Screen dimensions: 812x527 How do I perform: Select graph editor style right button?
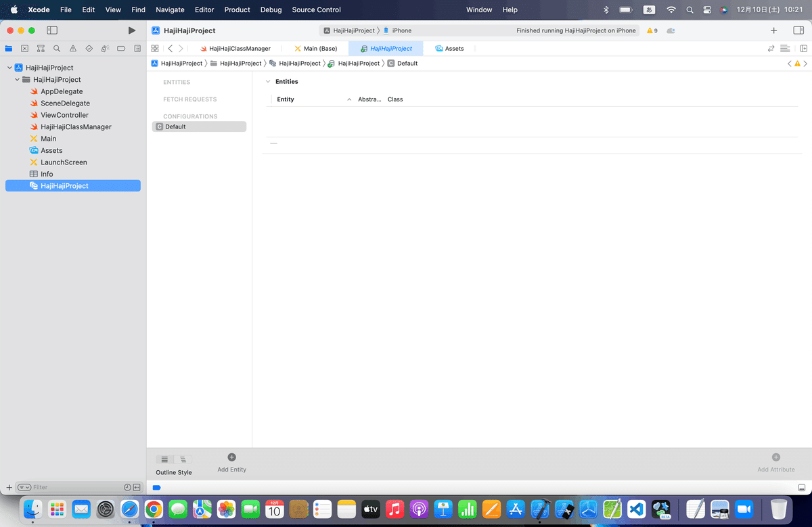(183, 459)
